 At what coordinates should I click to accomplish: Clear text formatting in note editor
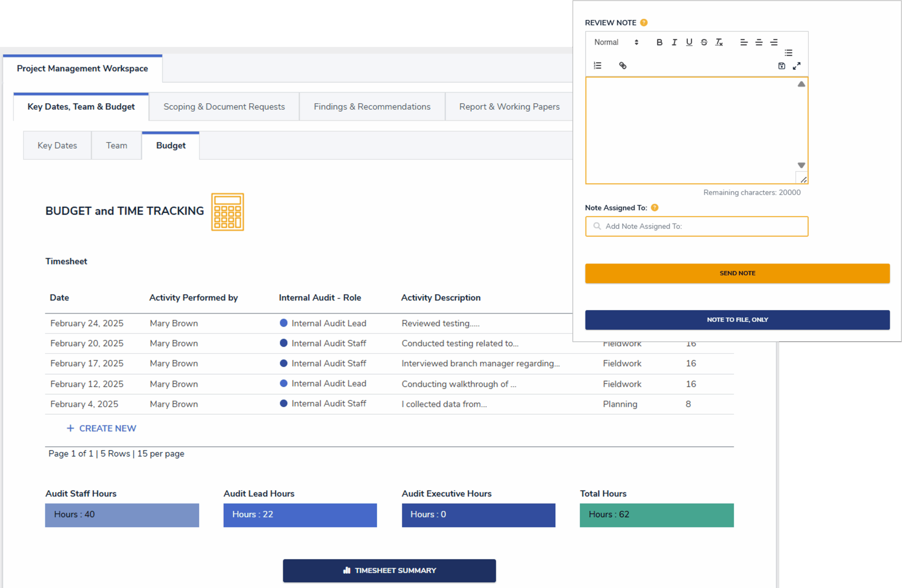point(719,42)
